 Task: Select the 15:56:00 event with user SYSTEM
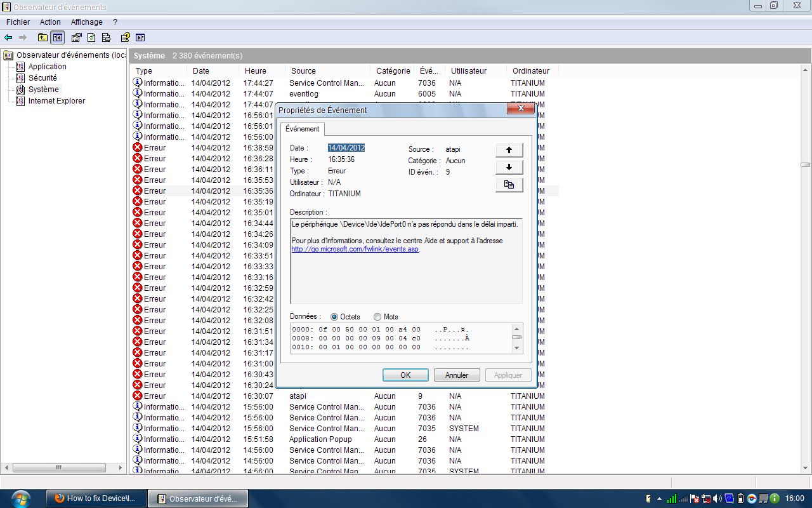[x=343, y=428]
